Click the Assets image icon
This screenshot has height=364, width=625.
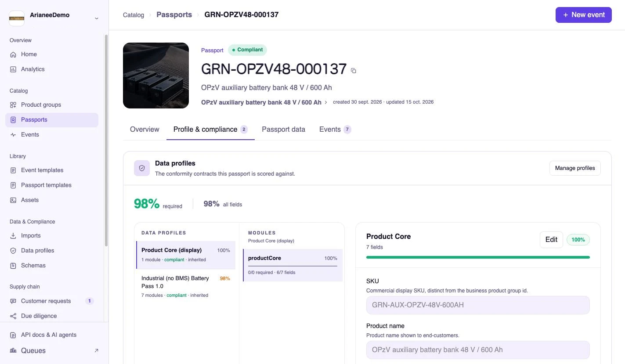tap(13, 200)
